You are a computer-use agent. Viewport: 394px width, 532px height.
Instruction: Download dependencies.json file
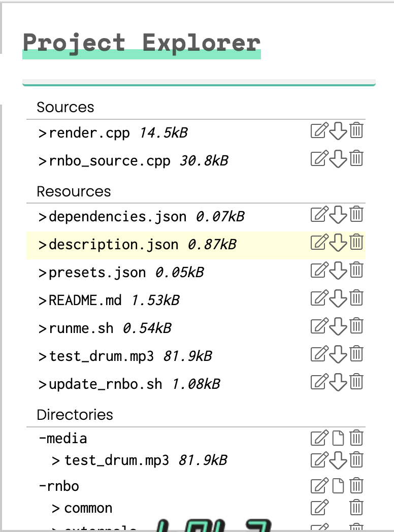[x=338, y=215]
